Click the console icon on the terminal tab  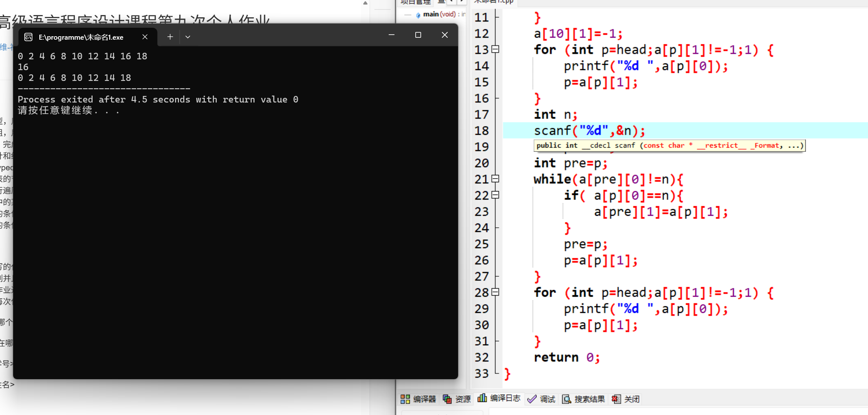[28, 37]
